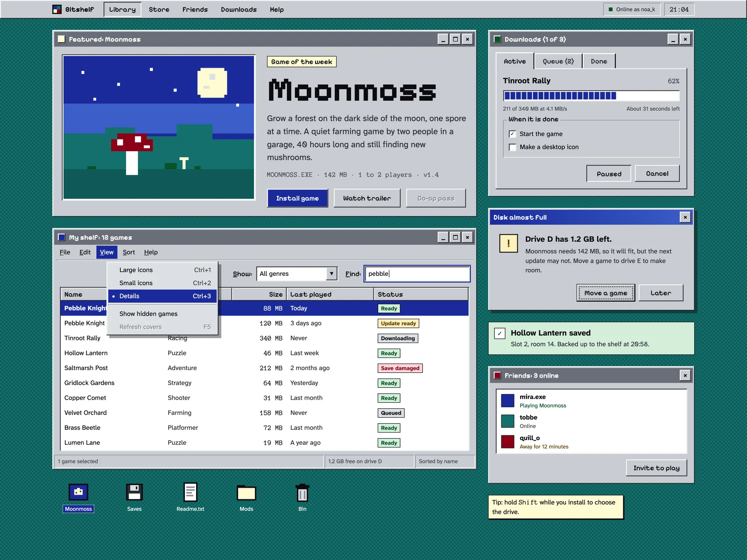Switch to the Done tab
This screenshot has height=560, width=747.
[x=599, y=61]
